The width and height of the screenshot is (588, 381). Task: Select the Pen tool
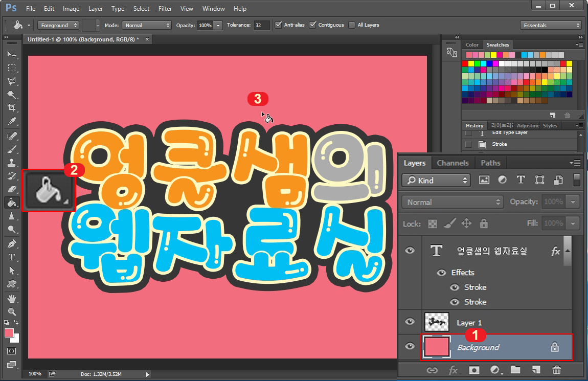(x=12, y=244)
